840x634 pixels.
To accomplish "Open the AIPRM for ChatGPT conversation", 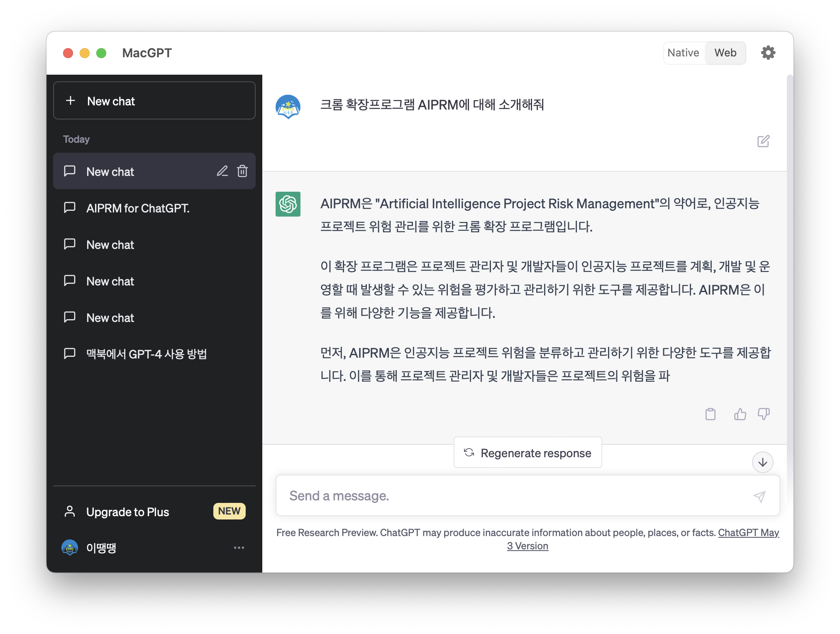I will (x=138, y=208).
